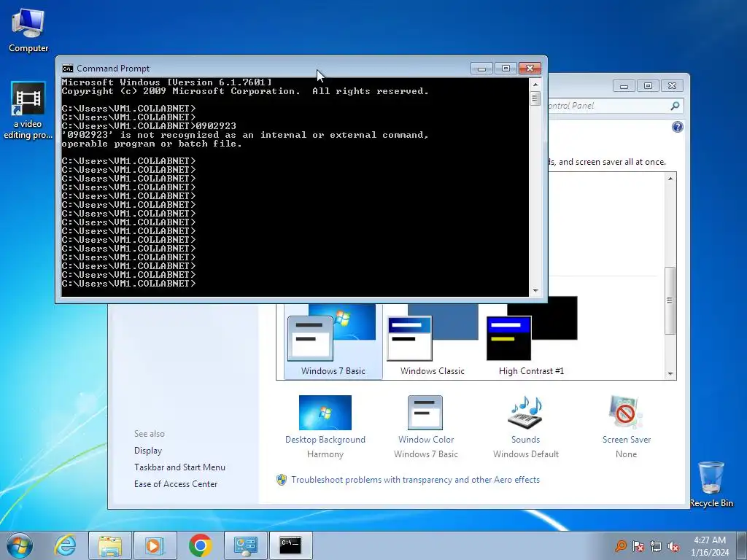Click Command Prompt scrollbar up arrow
Screen dimensions: 747x560
[535, 85]
